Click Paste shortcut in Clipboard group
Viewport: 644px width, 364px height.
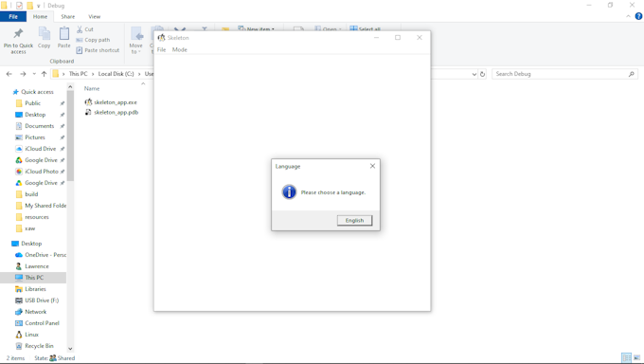98,50
